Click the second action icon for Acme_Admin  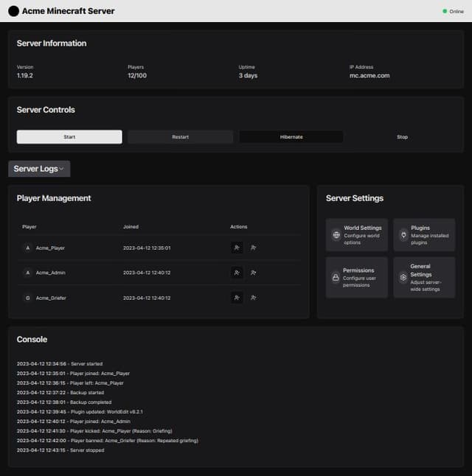(253, 273)
